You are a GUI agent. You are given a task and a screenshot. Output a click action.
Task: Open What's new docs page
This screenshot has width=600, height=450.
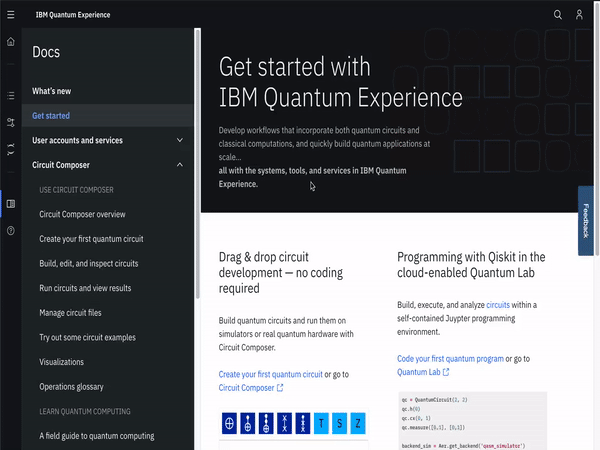point(52,91)
